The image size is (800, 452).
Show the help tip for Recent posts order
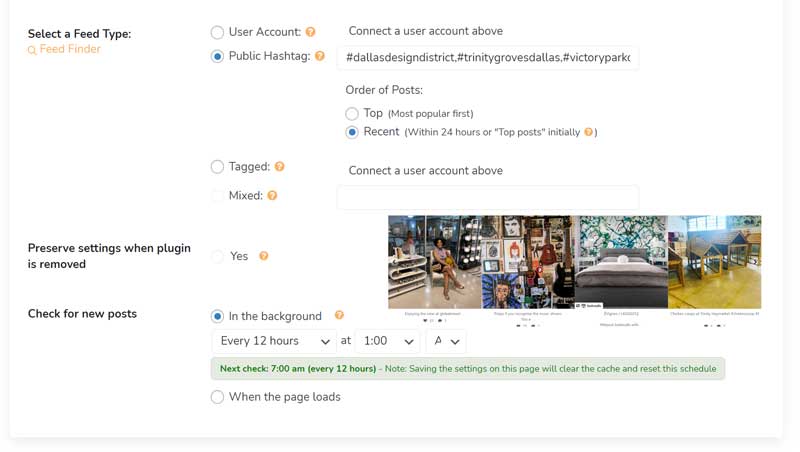point(588,132)
